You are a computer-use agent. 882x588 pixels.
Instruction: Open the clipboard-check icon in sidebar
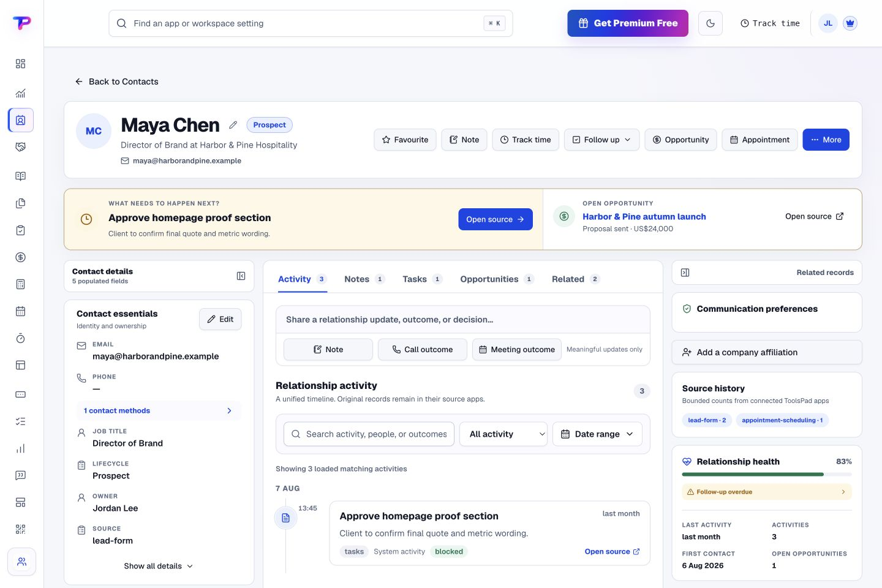(20, 230)
